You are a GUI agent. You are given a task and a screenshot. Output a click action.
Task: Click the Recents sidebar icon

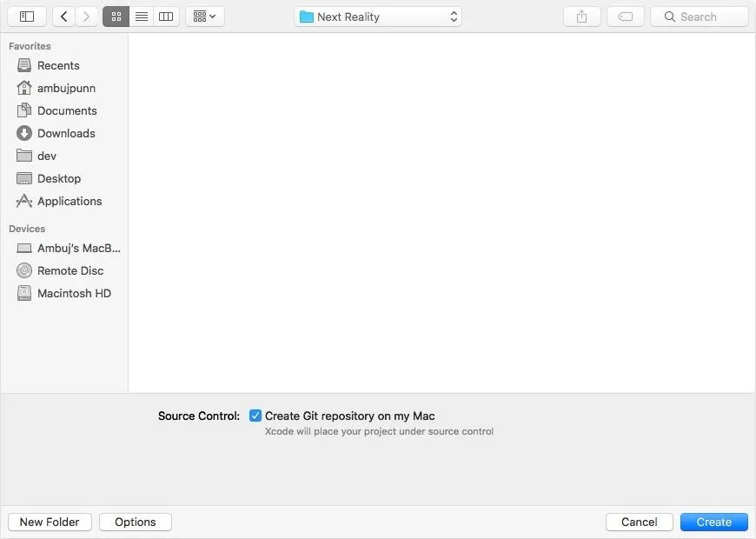point(24,65)
